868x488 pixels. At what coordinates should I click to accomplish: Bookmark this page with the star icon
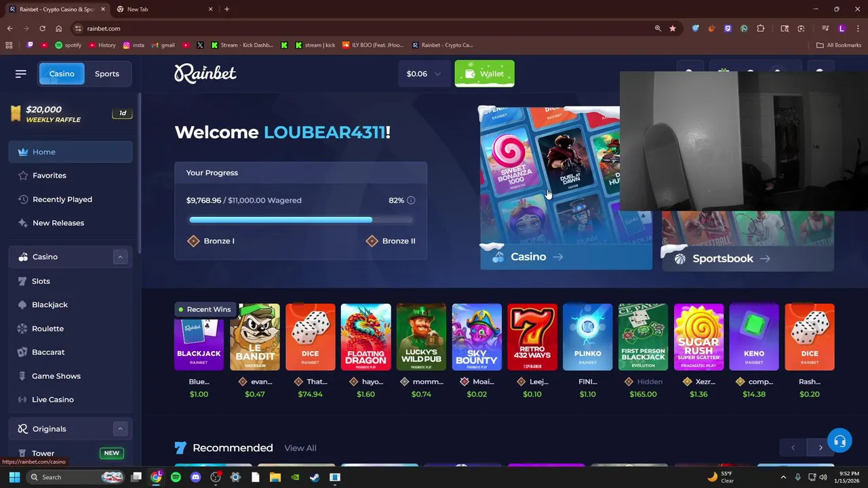673,28
